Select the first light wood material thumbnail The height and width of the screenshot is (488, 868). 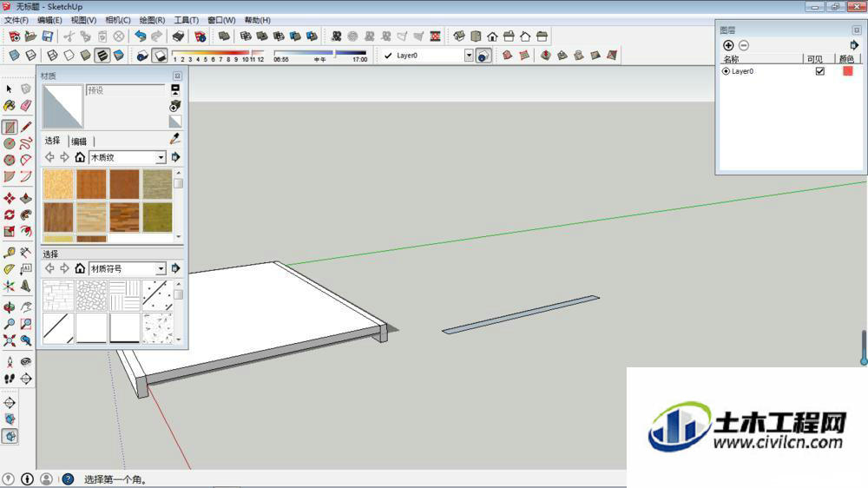(x=58, y=184)
